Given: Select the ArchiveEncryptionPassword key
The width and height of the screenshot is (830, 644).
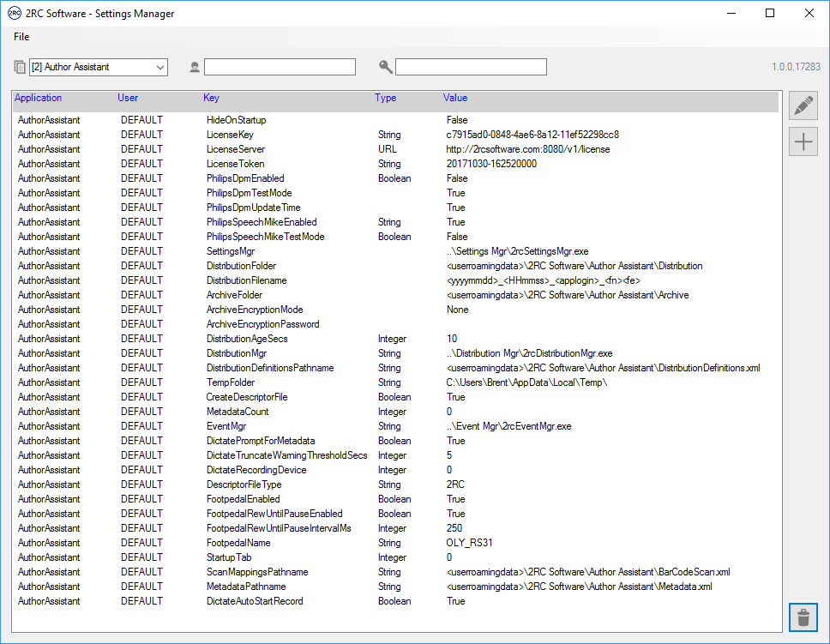Looking at the screenshot, I should click(262, 324).
